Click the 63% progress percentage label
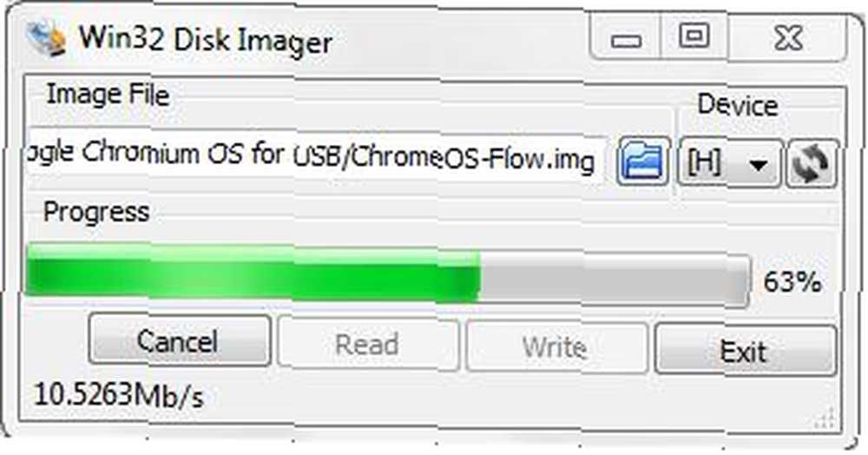Screen dimensions: 868x455 point(792,281)
